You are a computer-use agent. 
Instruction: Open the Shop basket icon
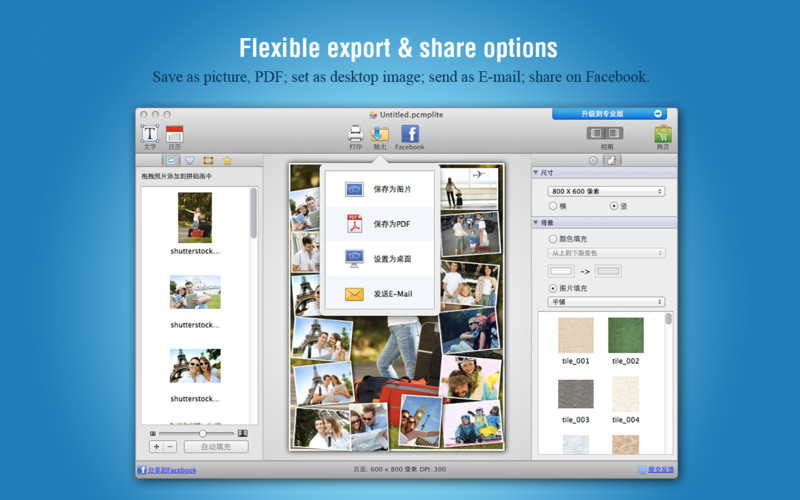point(663,134)
